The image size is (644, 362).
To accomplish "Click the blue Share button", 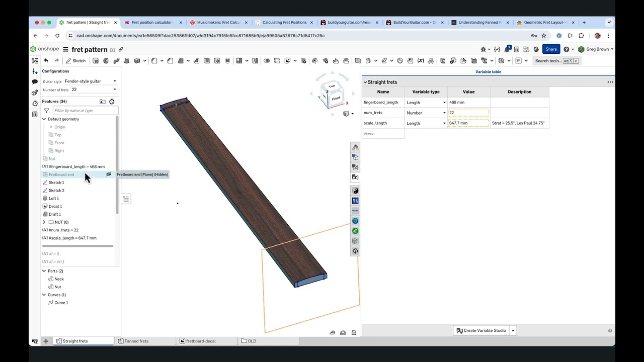I will pyautogui.click(x=551, y=49).
